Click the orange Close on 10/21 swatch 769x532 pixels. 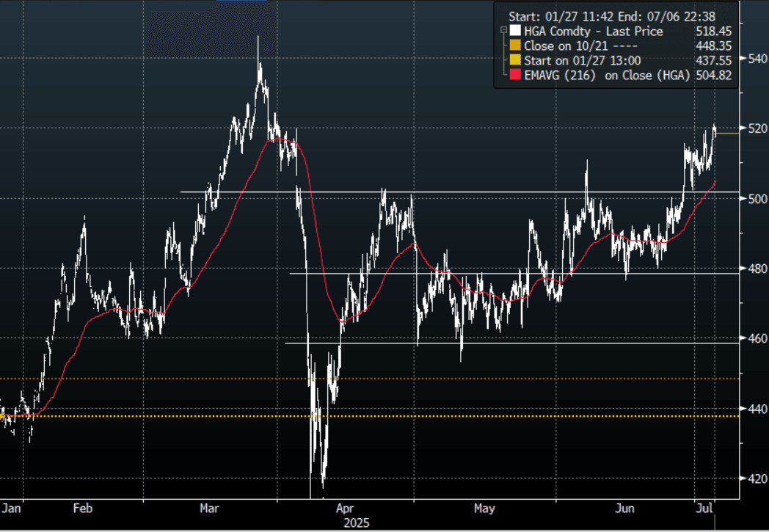[x=516, y=45]
